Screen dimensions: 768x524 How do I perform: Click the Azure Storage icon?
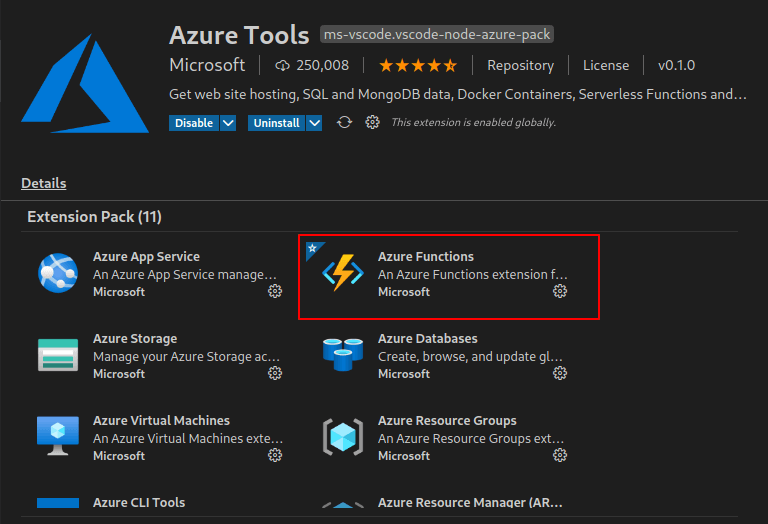(58, 355)
